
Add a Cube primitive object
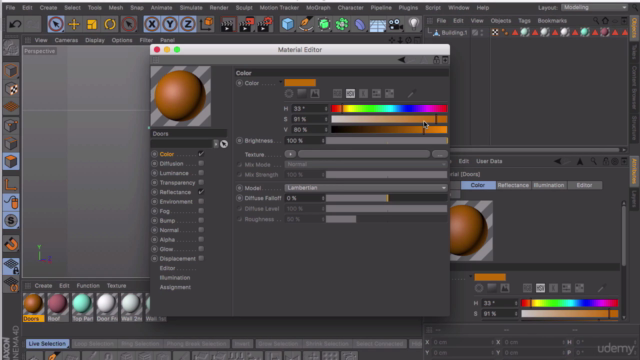[x=288, y=24]
